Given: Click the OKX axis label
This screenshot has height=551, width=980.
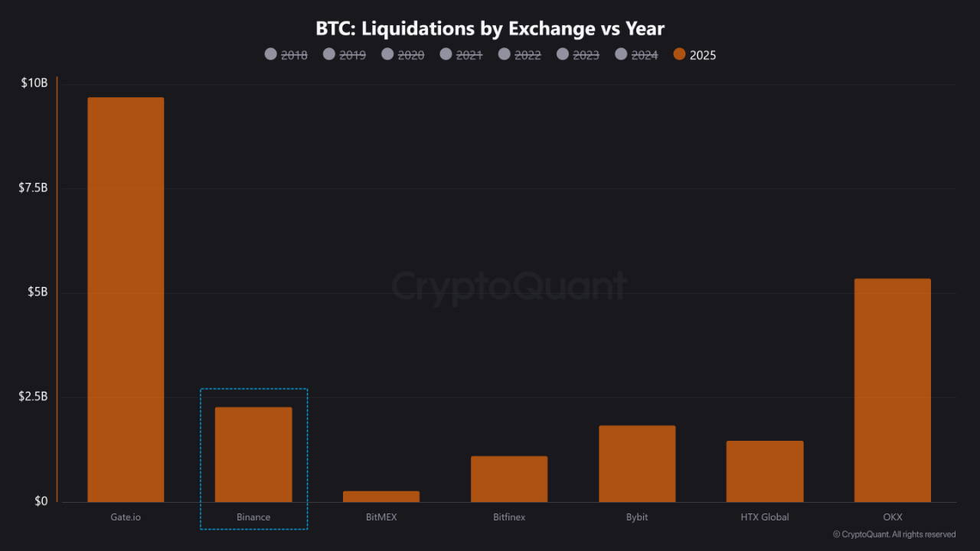Looking at the screenshot, I should click(x=893, y=517).
